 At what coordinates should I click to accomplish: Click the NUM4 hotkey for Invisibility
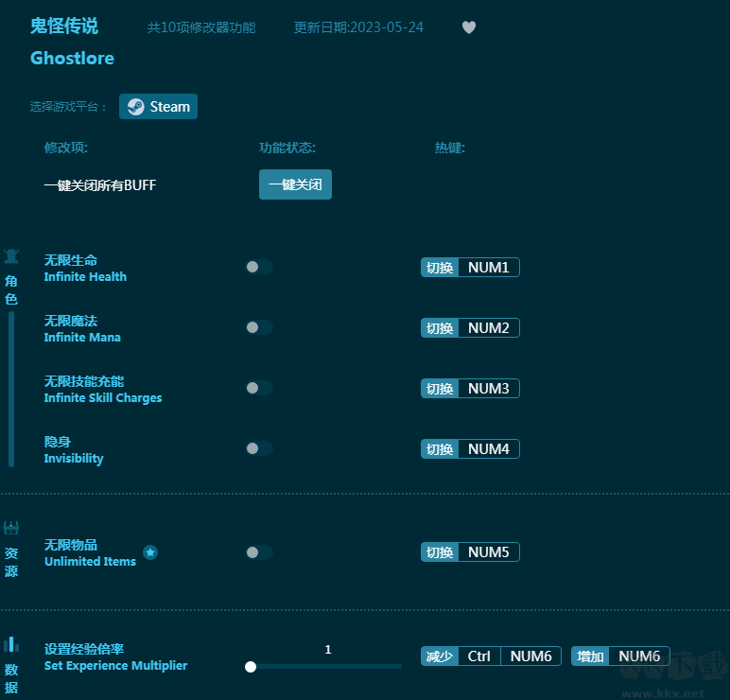488,449
